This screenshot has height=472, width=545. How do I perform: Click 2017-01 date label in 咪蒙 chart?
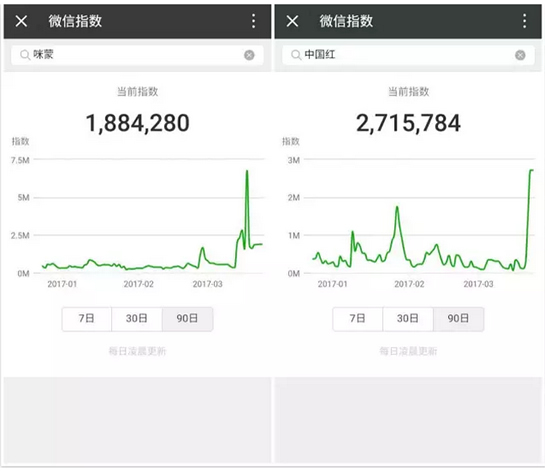click(x=62, y=284)
